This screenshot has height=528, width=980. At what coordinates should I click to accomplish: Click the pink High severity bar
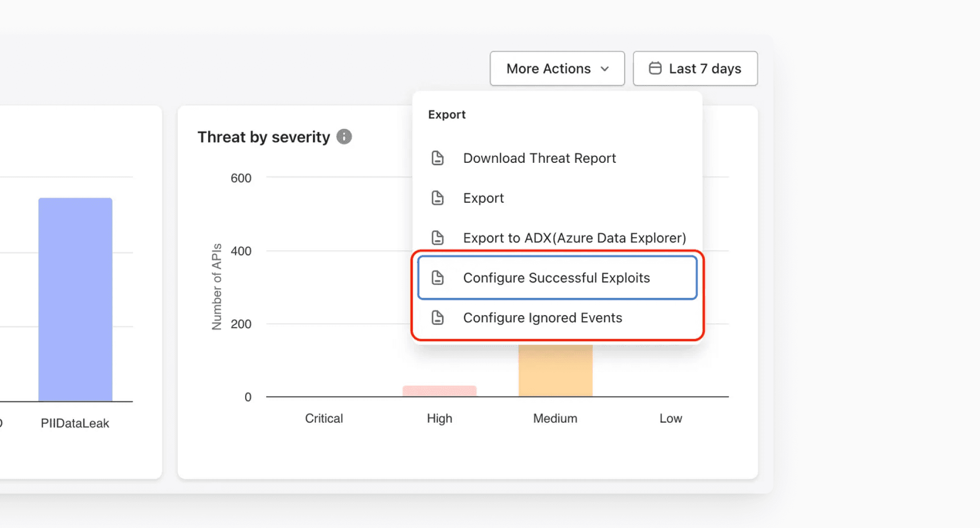(439, 391)
